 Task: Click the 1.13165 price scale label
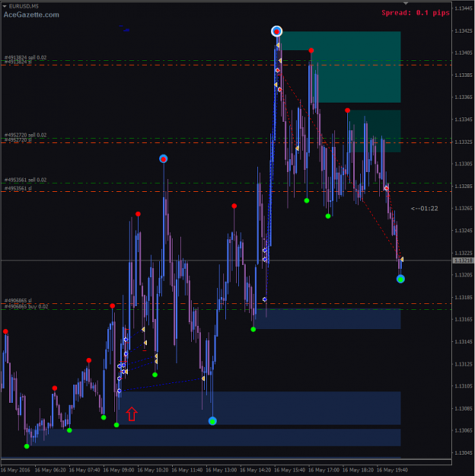(x=464, y=319)
